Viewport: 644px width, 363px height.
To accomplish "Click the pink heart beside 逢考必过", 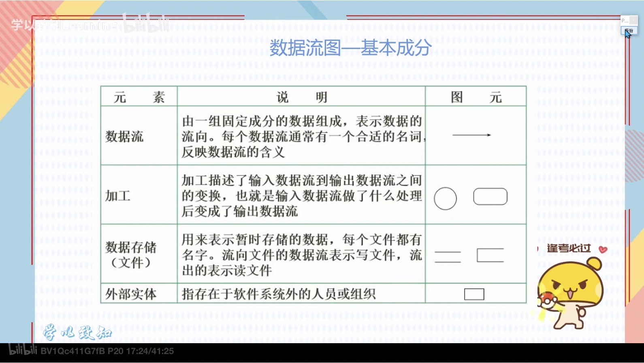I will point(603,250).
